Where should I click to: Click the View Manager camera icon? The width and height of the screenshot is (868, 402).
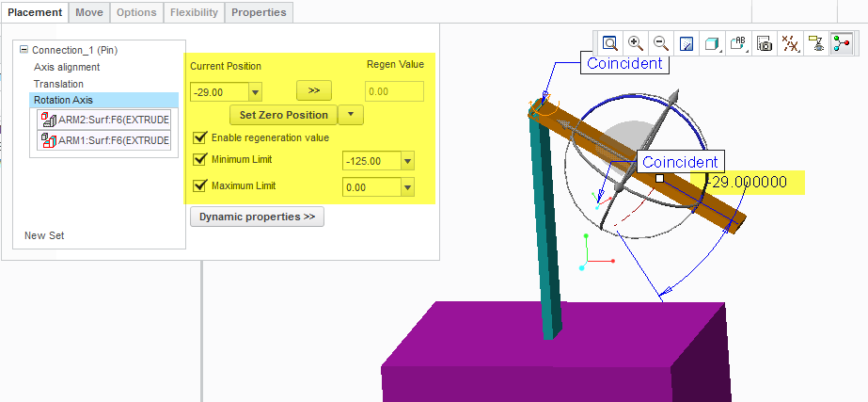765,43
